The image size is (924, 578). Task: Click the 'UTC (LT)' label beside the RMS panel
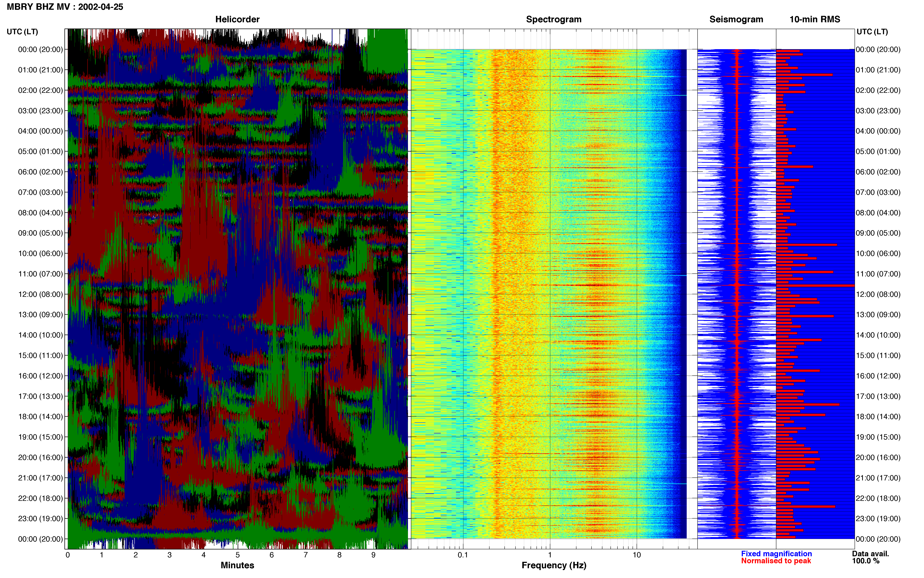[x=872, y=32]
